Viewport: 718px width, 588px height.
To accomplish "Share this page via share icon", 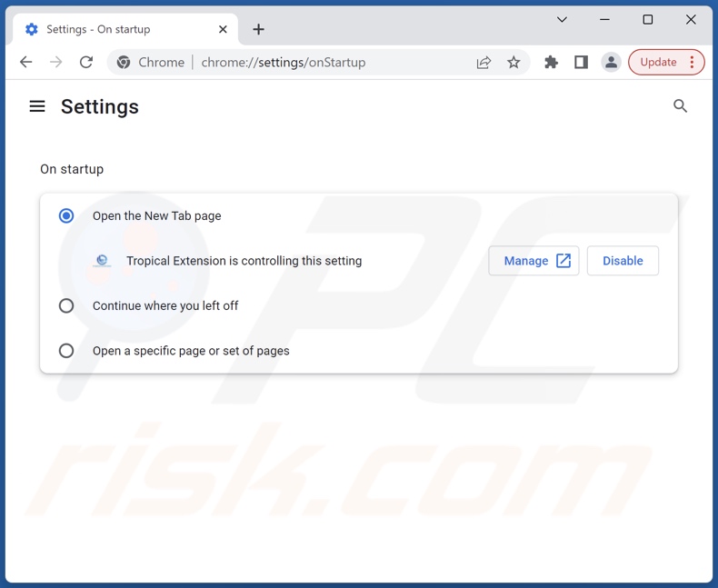I will coord(484,63).
